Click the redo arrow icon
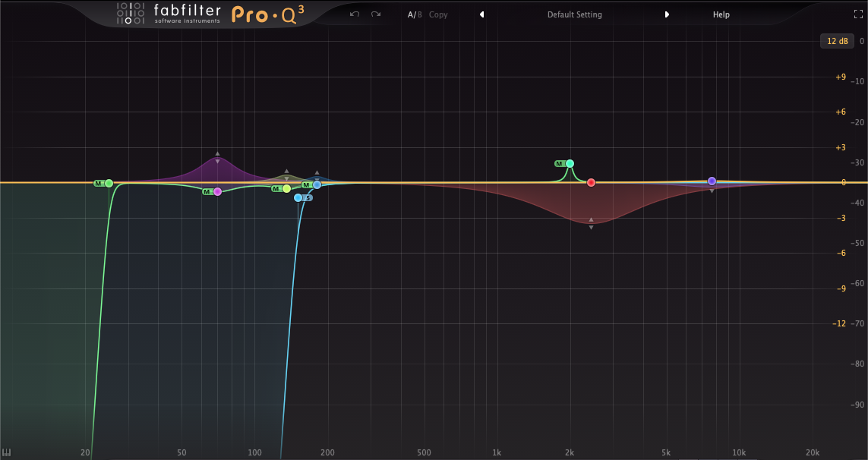This screenshot has height=460, width=868. pyautogui.click(x=374, y=14)
